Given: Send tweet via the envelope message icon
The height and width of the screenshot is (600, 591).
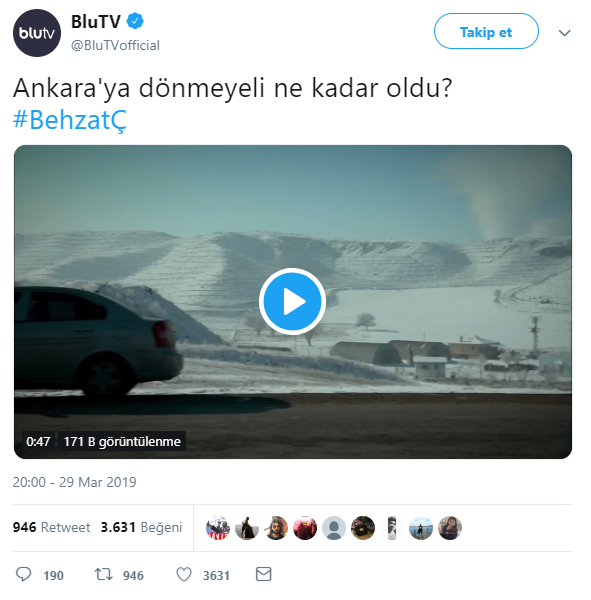Looking at the screenshot, I should point(263,574).
